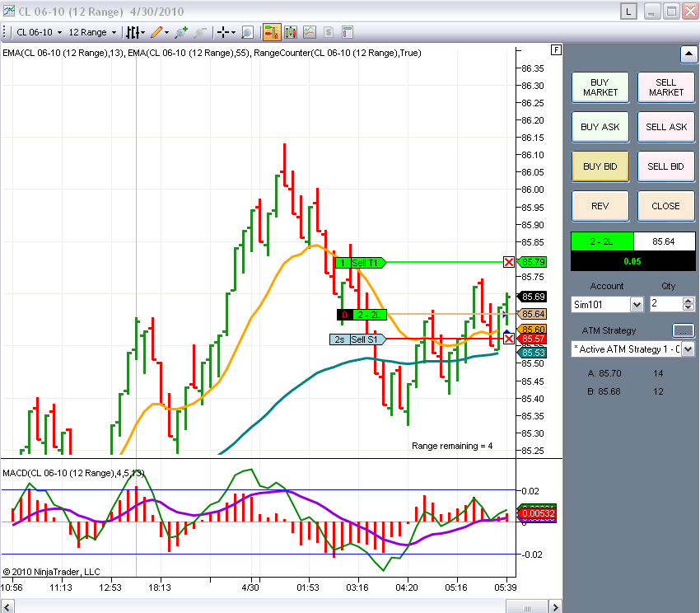Image resolution: width=700 pixels, height=613 pixels.
Task: Open the CL 06-10 instrument dropdown
Action: 39,32
